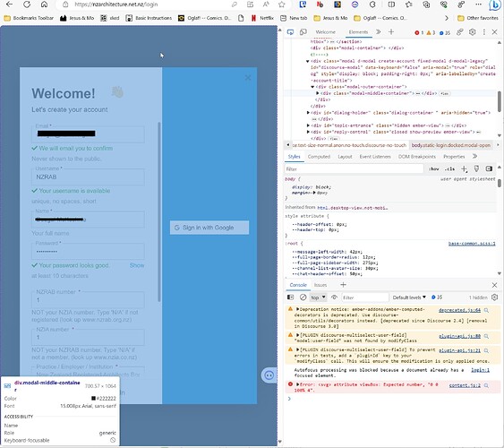Toggle device emulation icon in DevTools
Viewport: 504px width, 448px height.
point(303,32)
